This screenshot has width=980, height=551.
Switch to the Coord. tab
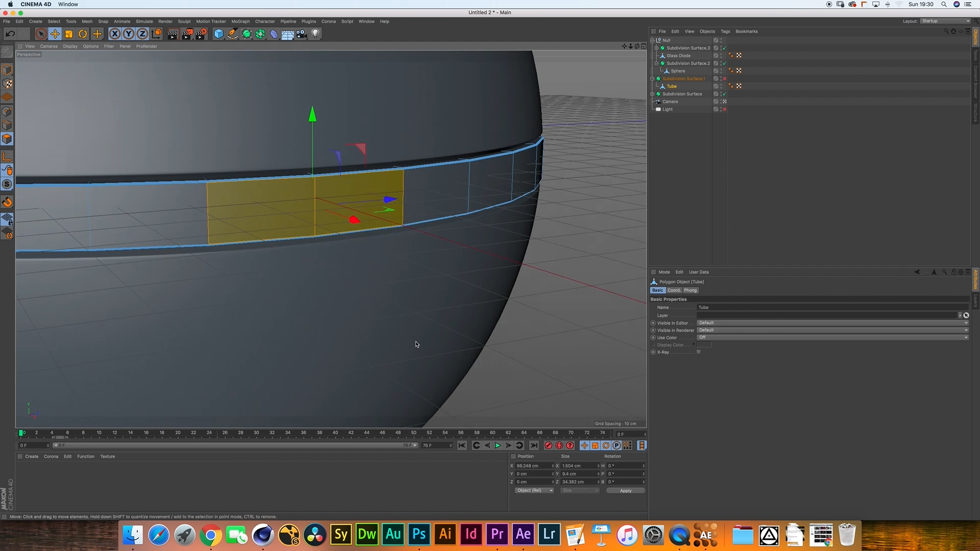pos(674,290)
